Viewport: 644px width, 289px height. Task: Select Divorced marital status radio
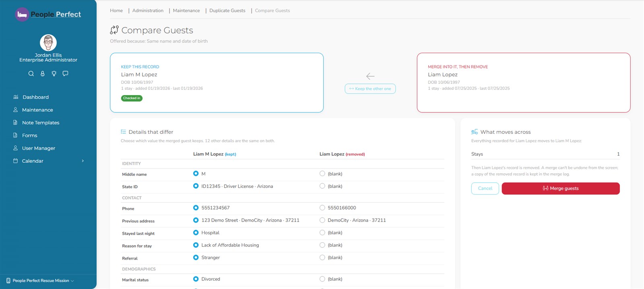(196, 279)
